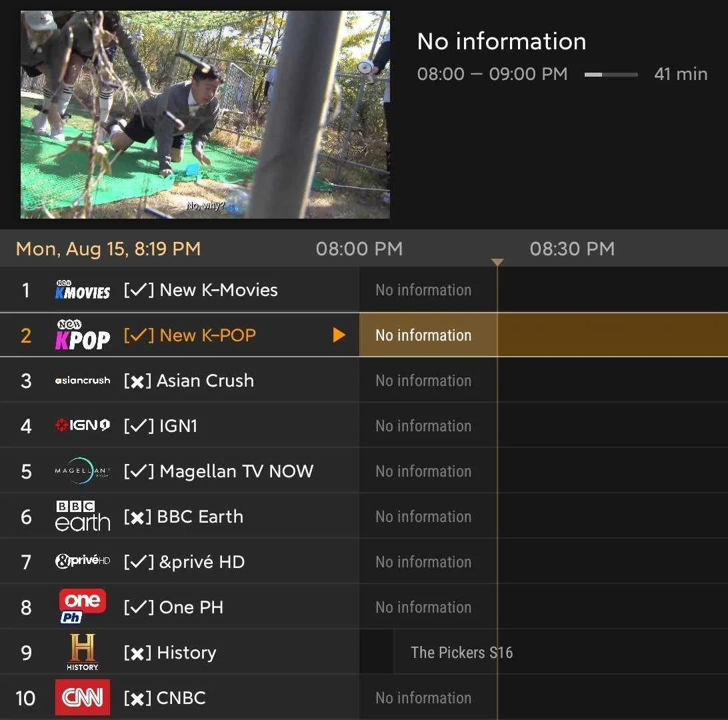The image size is (728, 720).
Task: Toggle the X mark on Asian Crush
Action: pos(137,381)
